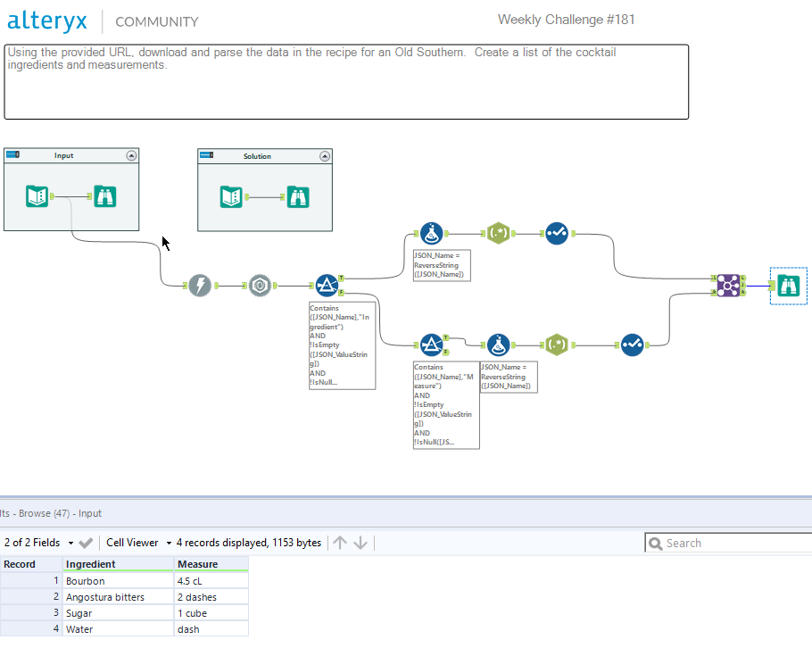812x648 pixels.
Task: Toggle the Input container enable switch
Action: click(13, 154)
